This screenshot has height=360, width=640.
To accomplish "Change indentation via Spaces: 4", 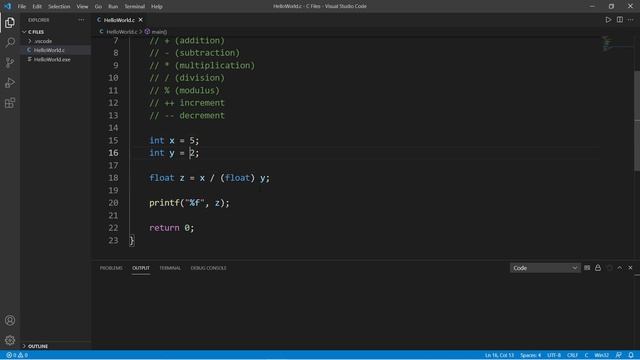I will pos(530,355).
